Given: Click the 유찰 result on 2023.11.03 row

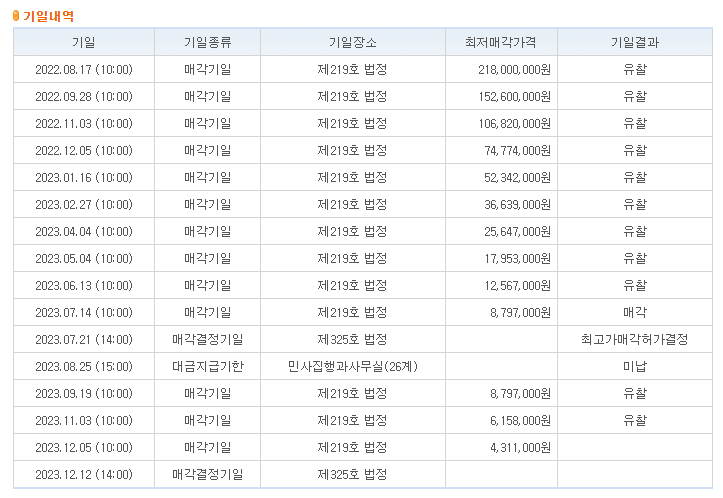Looking at the screenshot, I should (635, 421).
